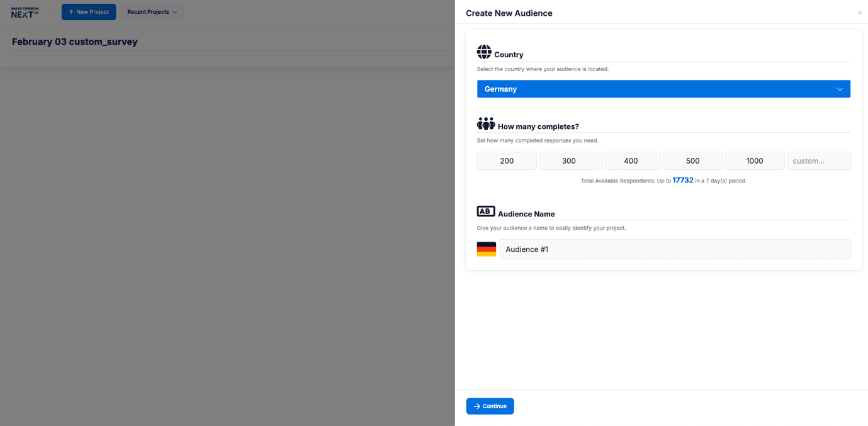Viewport: 868px width, 426px height.
Task: Click the people icon beside How many completes
Action: pos(485,123)
